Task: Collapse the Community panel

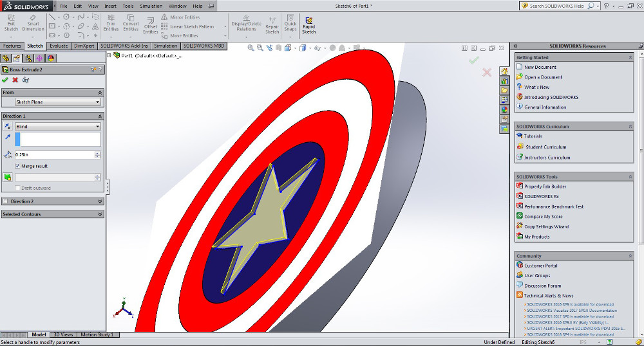Action: (630, 256)
